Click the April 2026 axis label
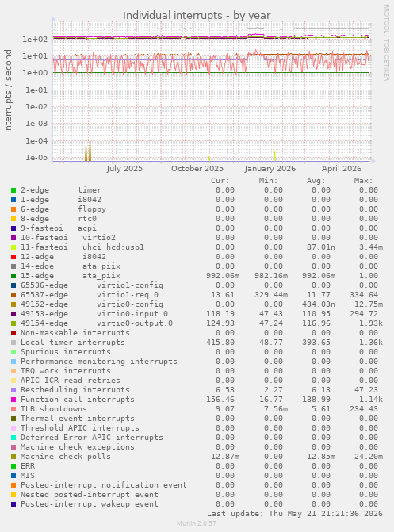This screenshot has width=394, height=532. pos(342,169)
